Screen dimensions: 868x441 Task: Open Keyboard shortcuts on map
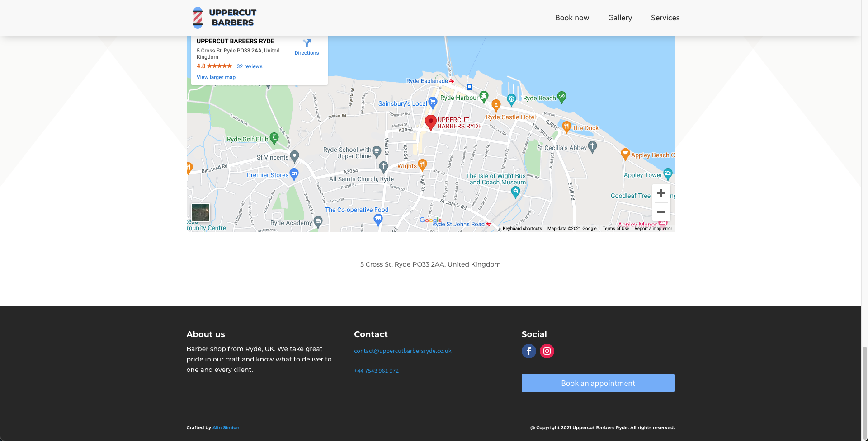pyautogui.click(x=522, y=229)
